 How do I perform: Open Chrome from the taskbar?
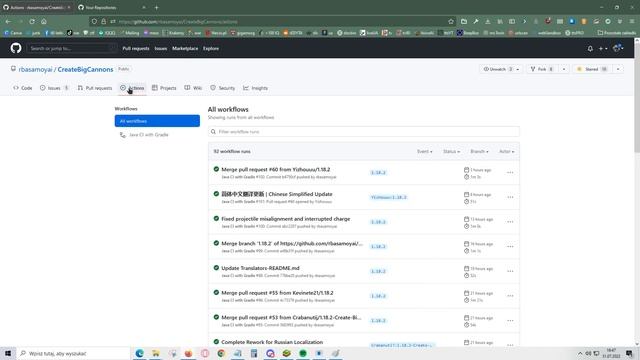221,353
